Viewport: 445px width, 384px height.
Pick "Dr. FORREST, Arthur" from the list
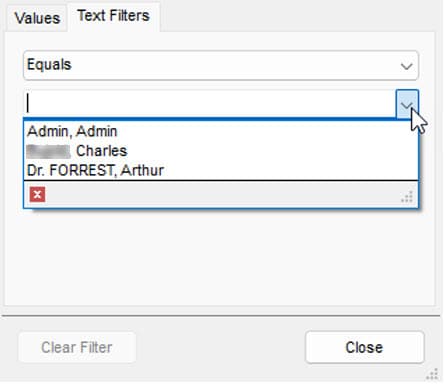[95, 170]
